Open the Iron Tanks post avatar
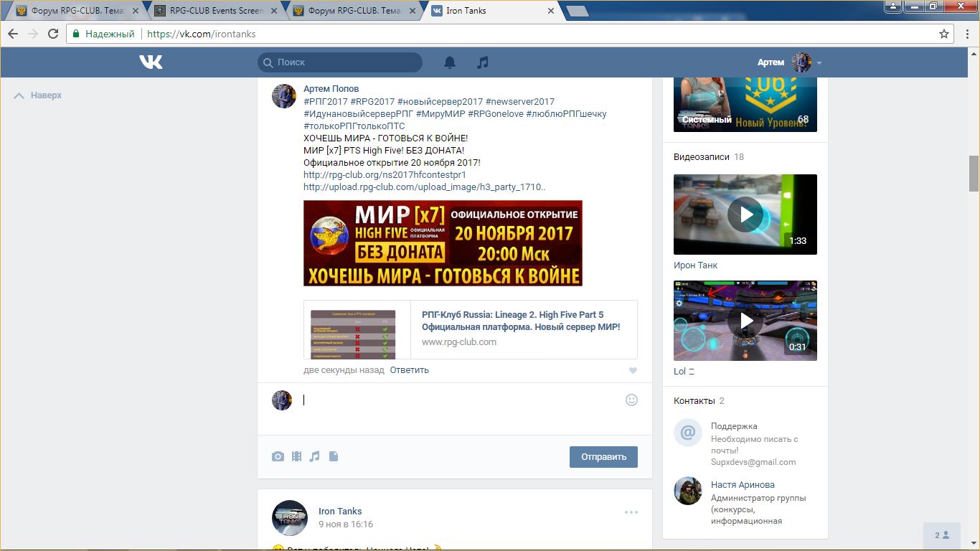Screen dimensions: 980x551 click(290, 518)
